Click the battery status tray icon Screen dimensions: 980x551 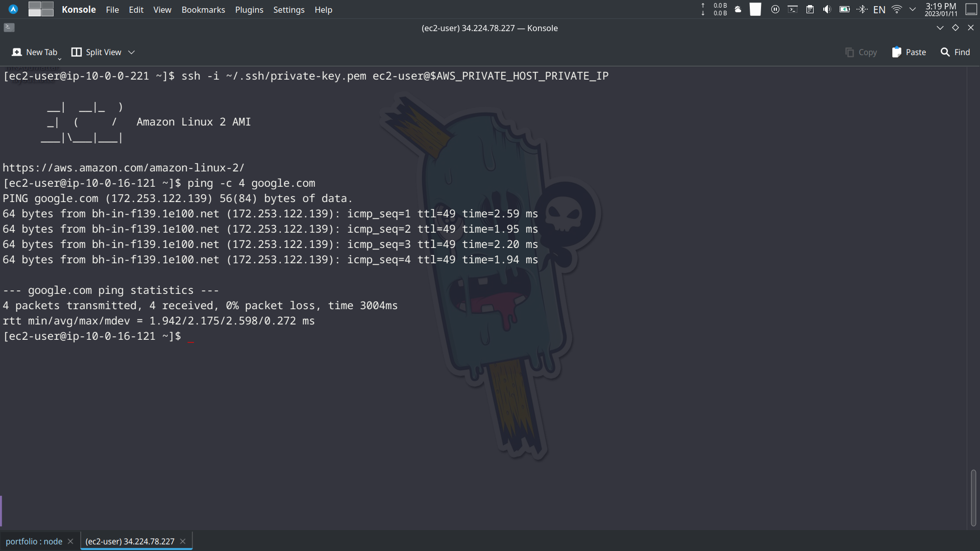(844, 10)
